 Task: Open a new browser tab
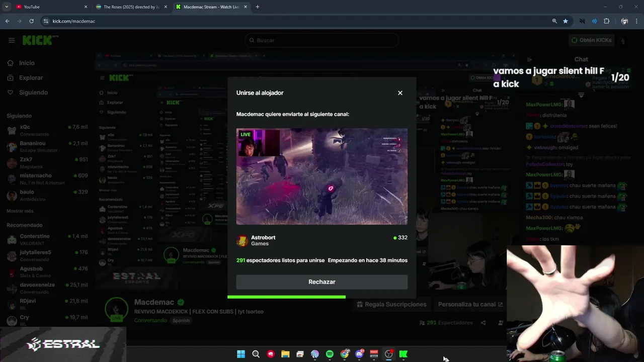pyautogui.click(x=258, y=7)
